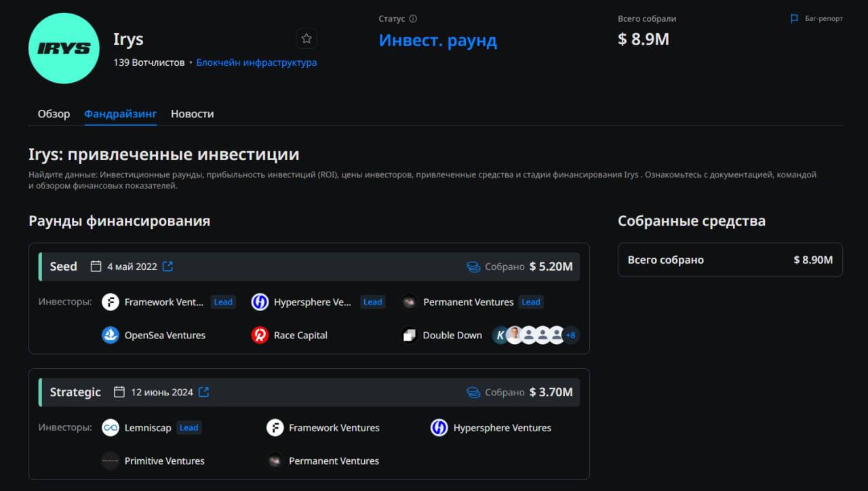
Task: Open Hypersphere Ventures logo in Seed round
Action: [x=260, y=302]
